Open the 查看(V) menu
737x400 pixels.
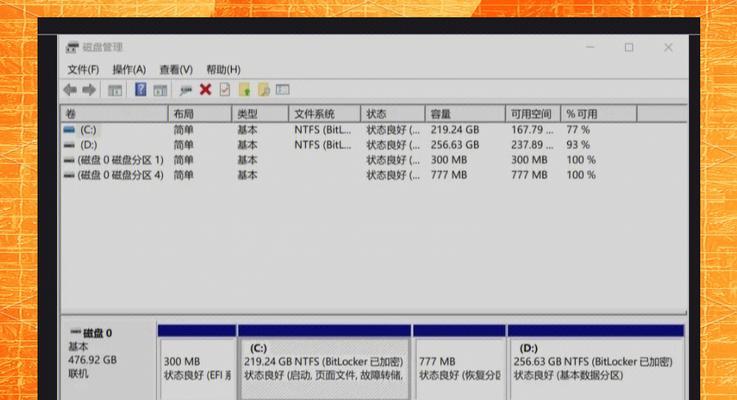pyautogui.click(x=176, y=70)
